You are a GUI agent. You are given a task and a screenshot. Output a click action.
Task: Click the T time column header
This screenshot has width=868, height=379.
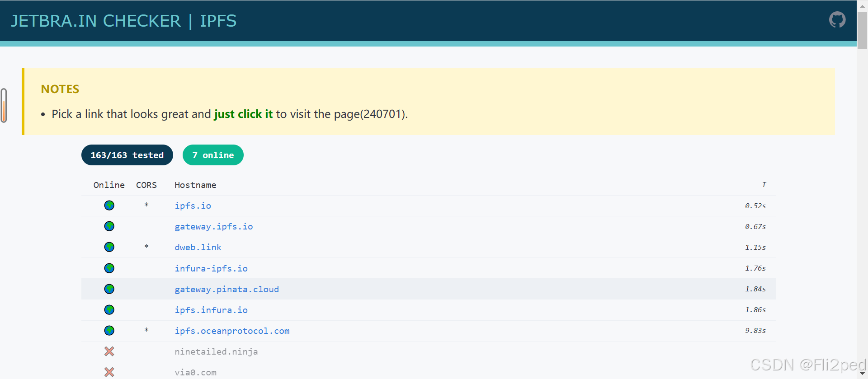[x=764, y=184]
